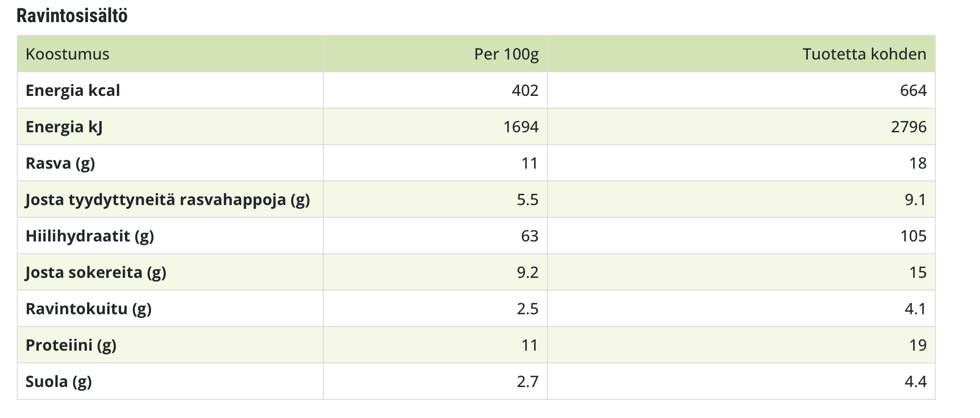Click the Ravintosisältö heading
This screenshot has height=418, width=980.
click(72, 16)
